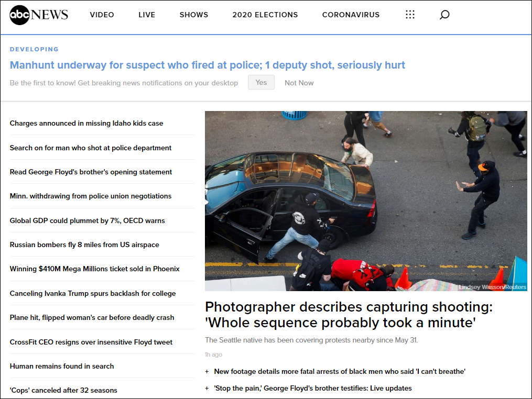Go to the Live section
Viewport: 532px width, 399px height.
click(147, 15)
